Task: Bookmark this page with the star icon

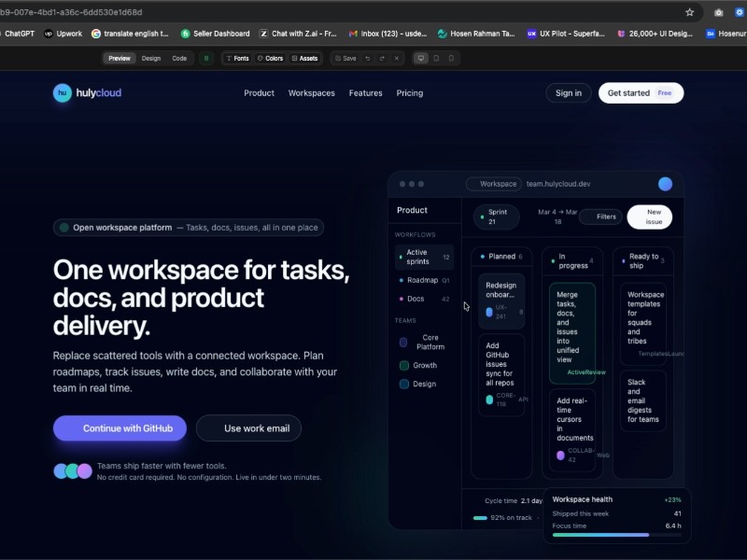Action: tap(689, 12)
